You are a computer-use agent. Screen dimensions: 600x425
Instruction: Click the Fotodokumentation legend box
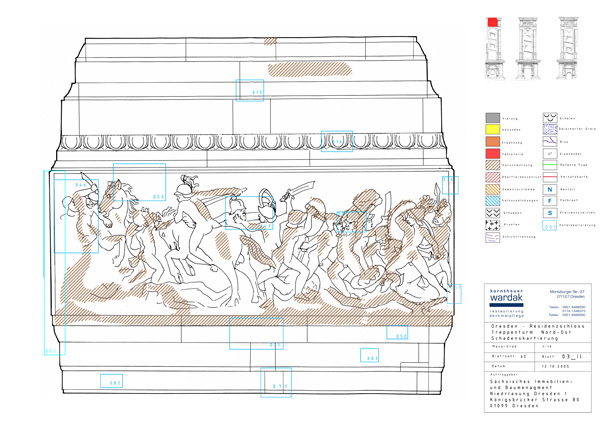549,227
